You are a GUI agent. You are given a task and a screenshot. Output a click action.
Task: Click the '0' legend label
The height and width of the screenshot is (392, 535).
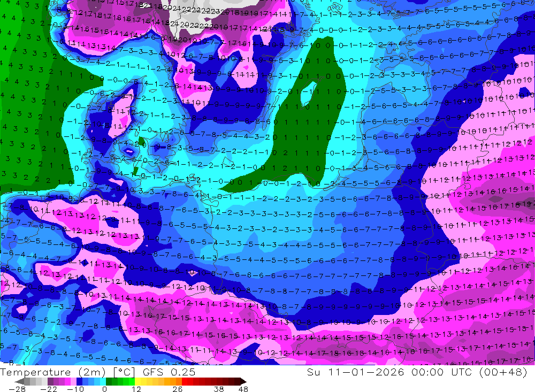(x=105, y=389)
